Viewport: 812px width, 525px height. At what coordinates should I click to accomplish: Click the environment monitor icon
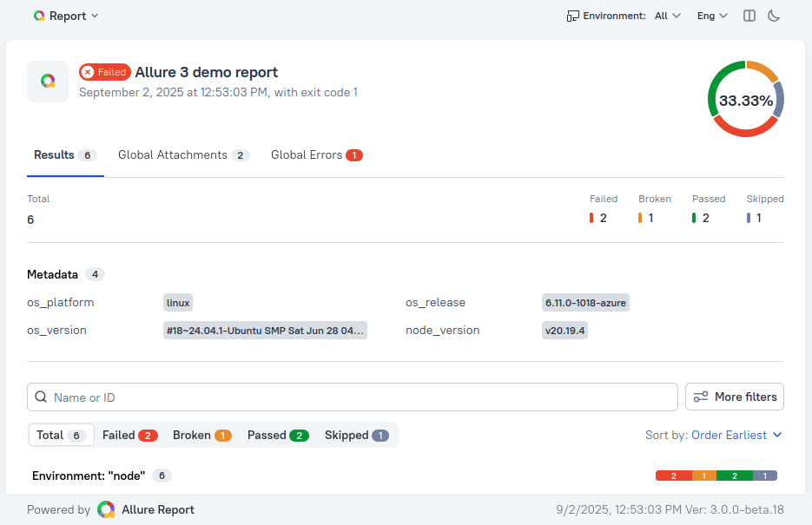[572, 16]
